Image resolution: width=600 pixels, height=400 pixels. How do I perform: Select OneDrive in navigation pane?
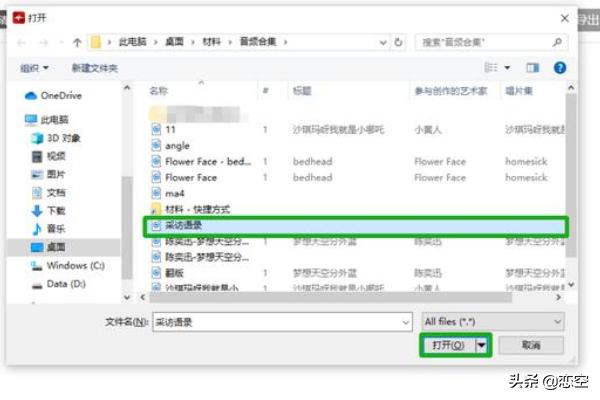pos(54,95)
